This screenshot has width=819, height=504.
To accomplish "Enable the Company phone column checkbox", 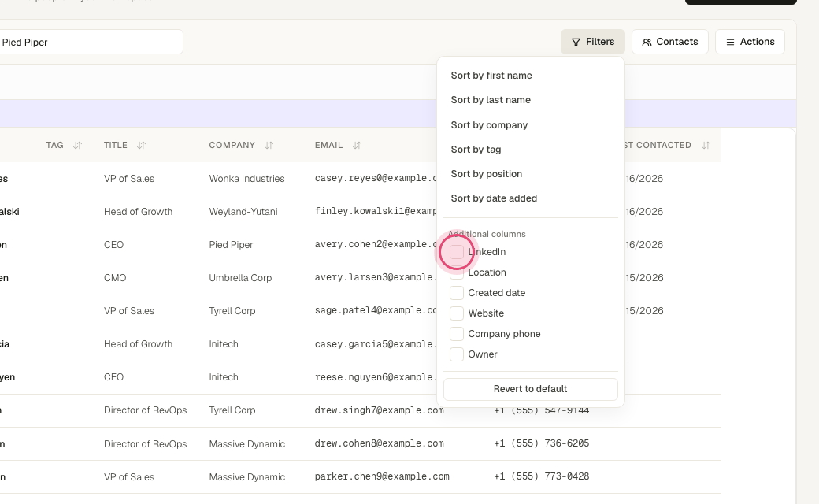I will pos(457,334).
